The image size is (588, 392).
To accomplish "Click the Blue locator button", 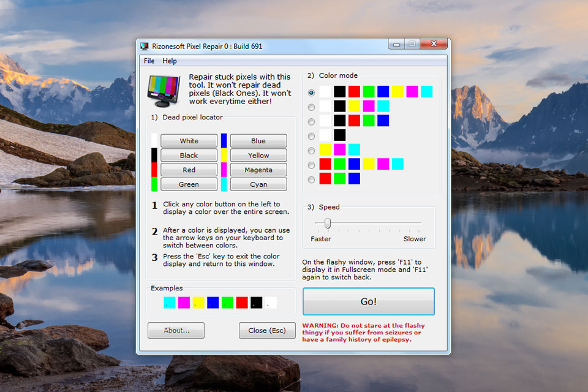I will [258, 141].
